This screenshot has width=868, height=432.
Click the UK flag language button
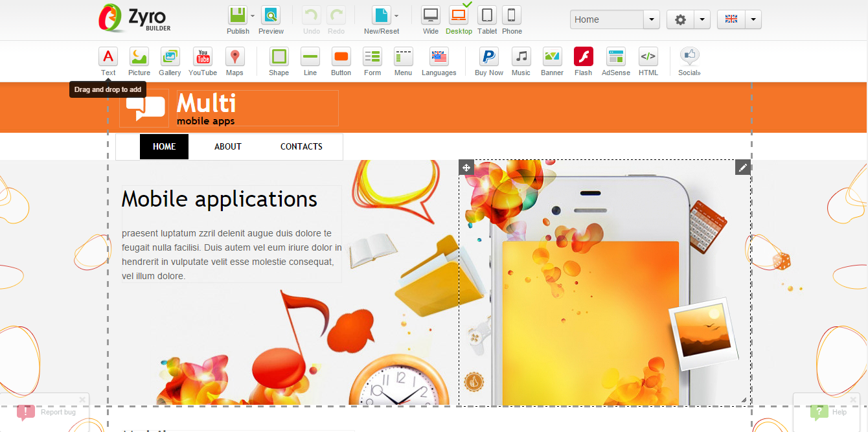tap(731, 19)
